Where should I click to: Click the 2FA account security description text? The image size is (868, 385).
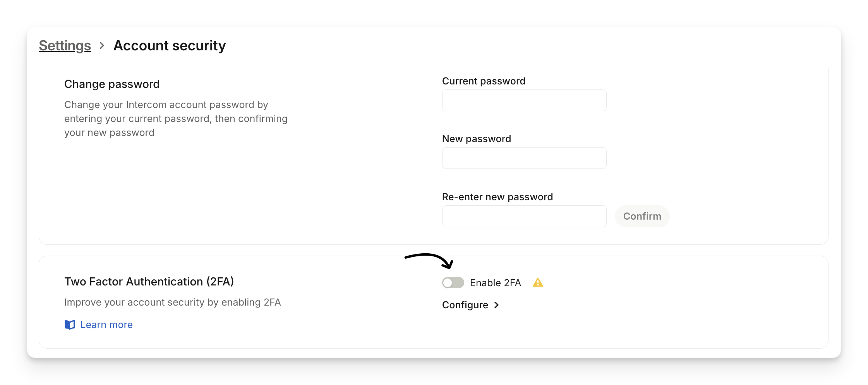tap(172, 302)
